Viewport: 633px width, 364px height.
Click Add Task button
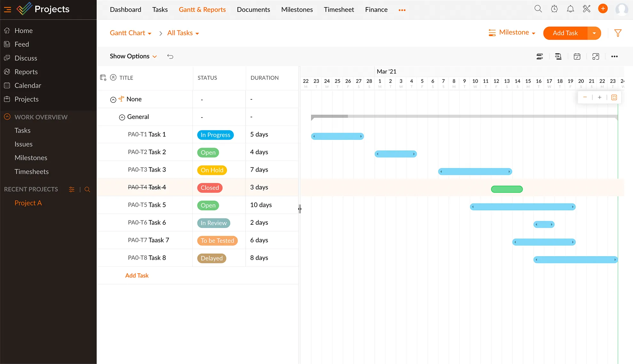coord(565,33)
